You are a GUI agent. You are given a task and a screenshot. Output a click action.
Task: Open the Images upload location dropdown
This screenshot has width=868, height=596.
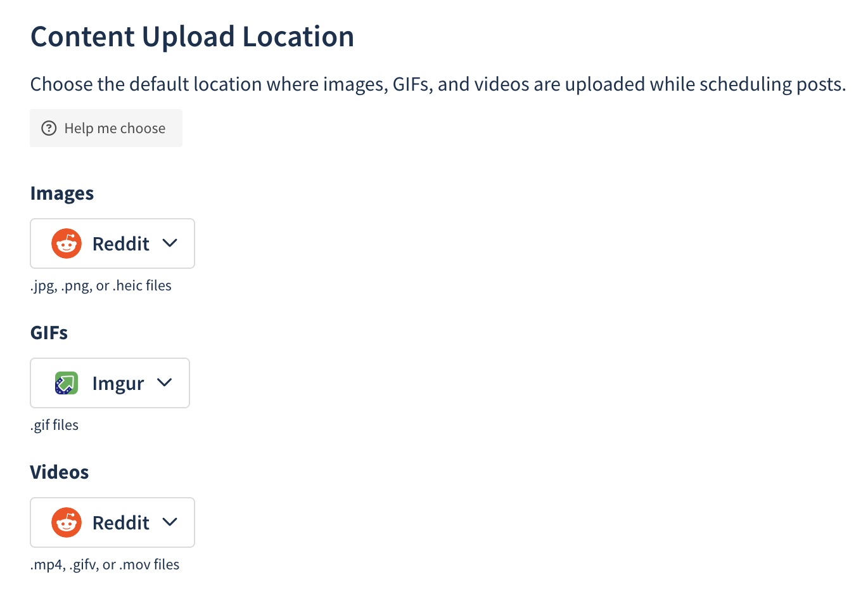click(112, 243)
